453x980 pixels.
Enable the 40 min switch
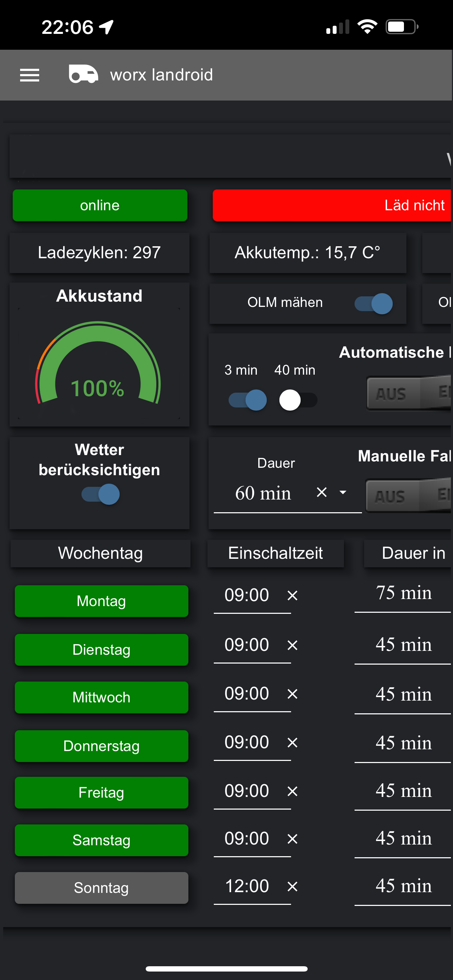pos(298,400)
